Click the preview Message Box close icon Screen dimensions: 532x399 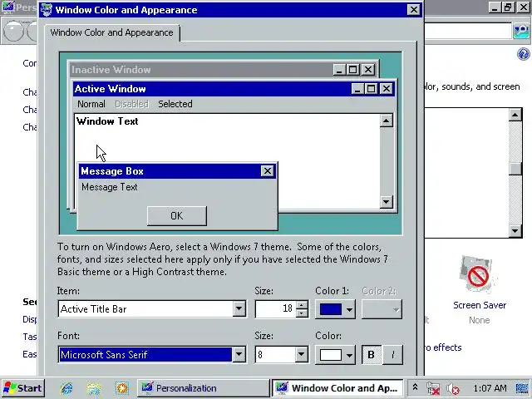[x=268, y=171]
